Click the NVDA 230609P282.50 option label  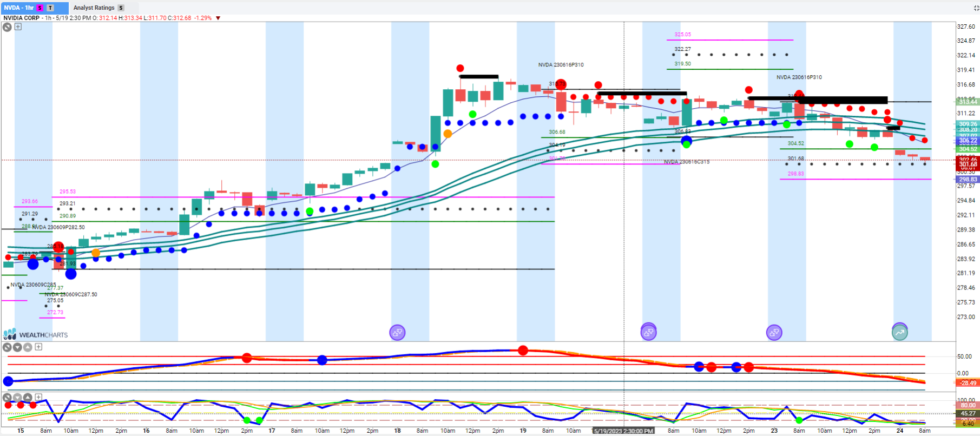(x=58, y=227)
